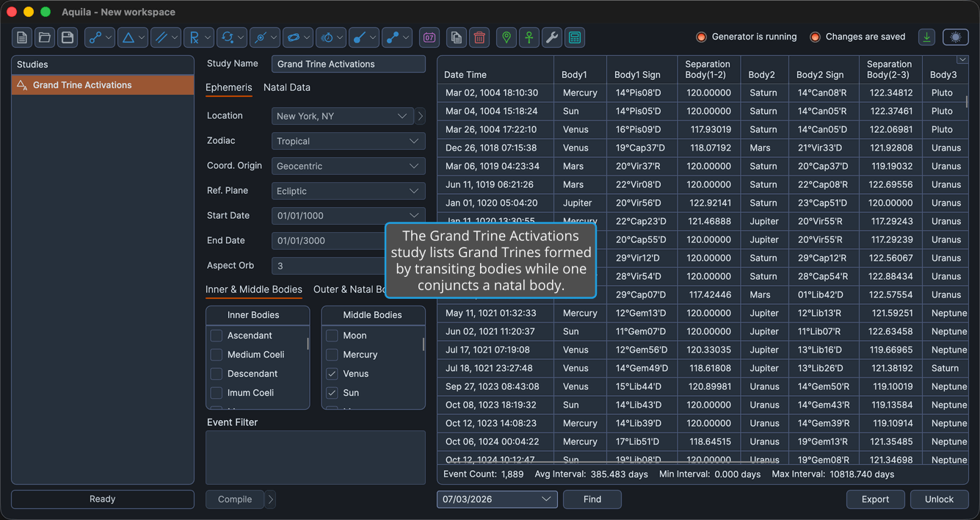This screenshot has width=980, height=520.
Task: Click the Export button
Action: coord(875,499)
